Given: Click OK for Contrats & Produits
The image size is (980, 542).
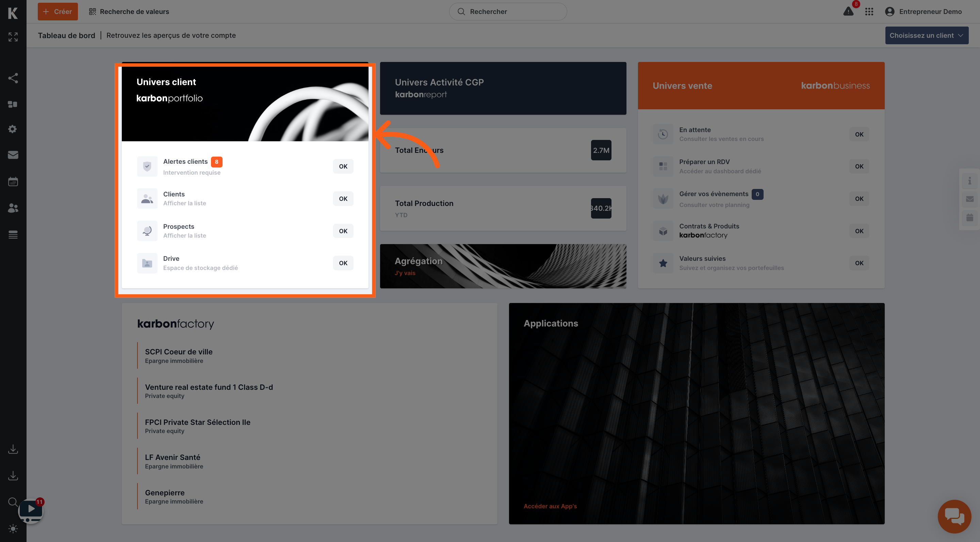Looking at the screenshot, I should (859, 231).
